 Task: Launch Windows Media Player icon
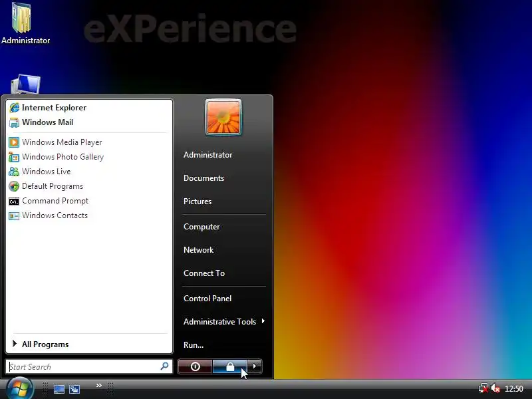click(x=14, y=142)
